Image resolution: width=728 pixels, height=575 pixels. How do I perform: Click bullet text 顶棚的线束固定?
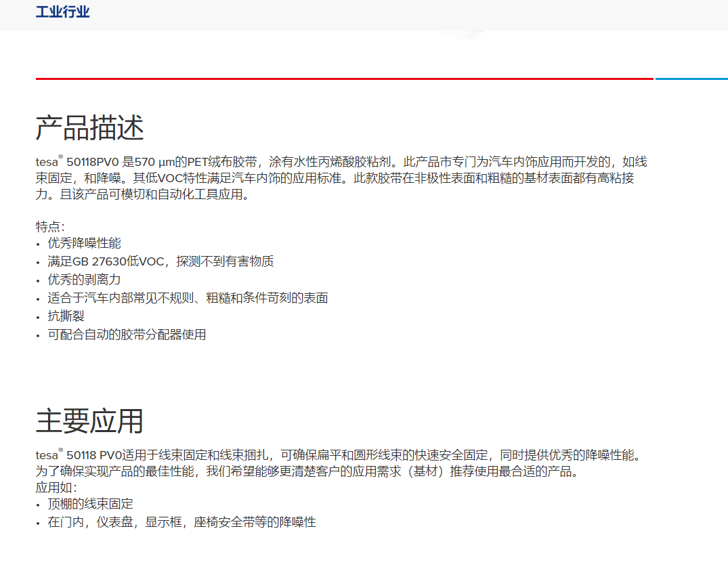[90, 504]
